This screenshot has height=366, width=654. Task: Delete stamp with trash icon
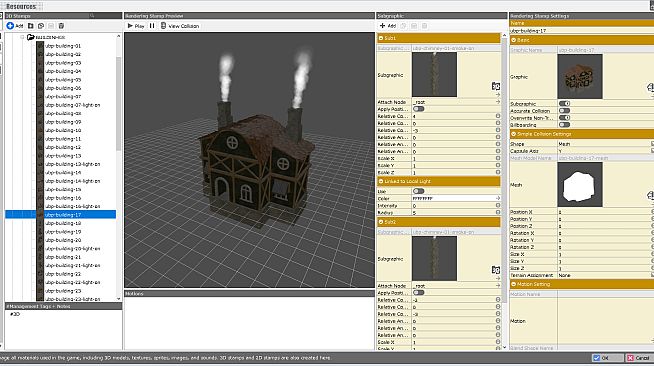pyautogui.click(x=61, y=26)
